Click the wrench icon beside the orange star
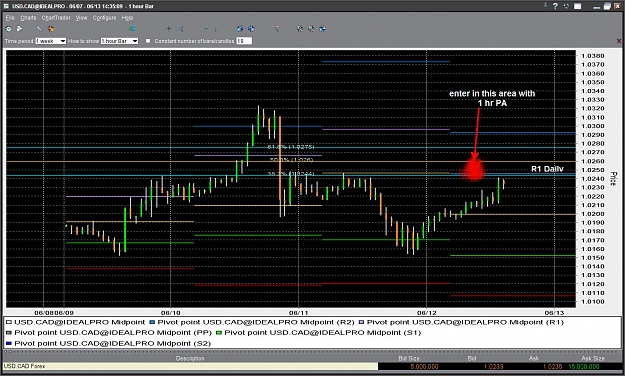The height and width of the screenshot is (376, 625). (39, 29)
